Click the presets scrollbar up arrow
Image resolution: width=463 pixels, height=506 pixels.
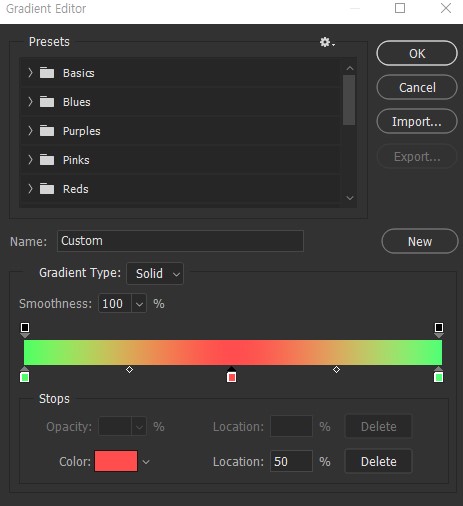[x=350, y=68]
